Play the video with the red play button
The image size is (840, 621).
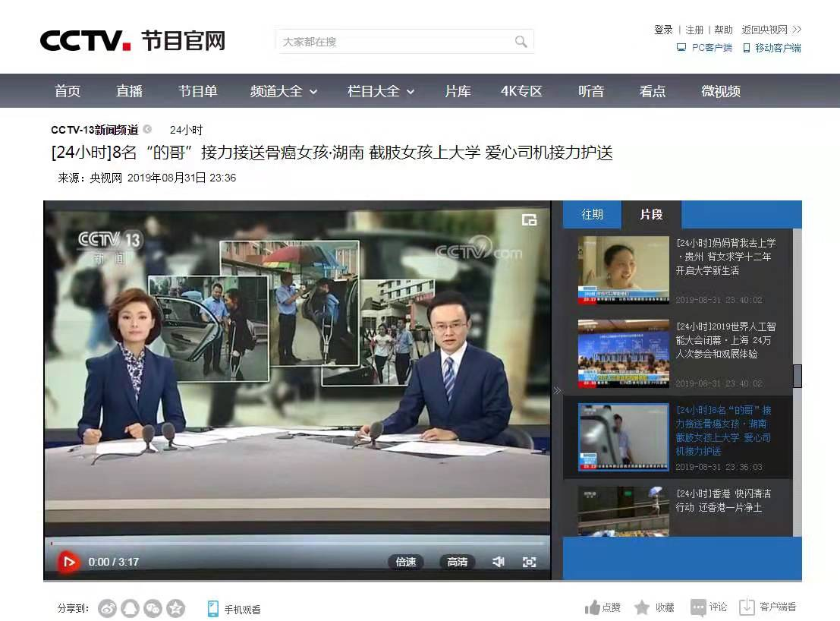[68, 562]
